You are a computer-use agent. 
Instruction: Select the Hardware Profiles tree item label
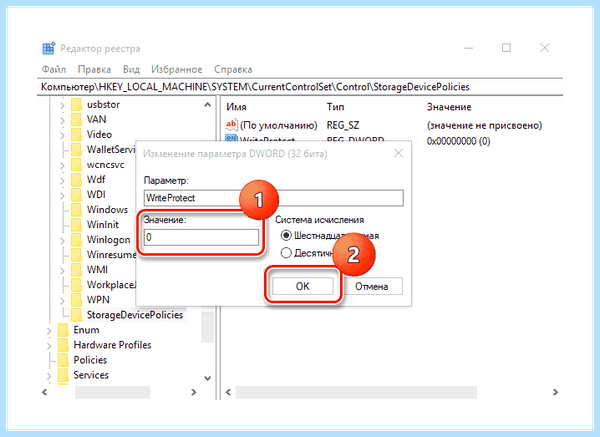pyautogui.click(x=112, y=345)
